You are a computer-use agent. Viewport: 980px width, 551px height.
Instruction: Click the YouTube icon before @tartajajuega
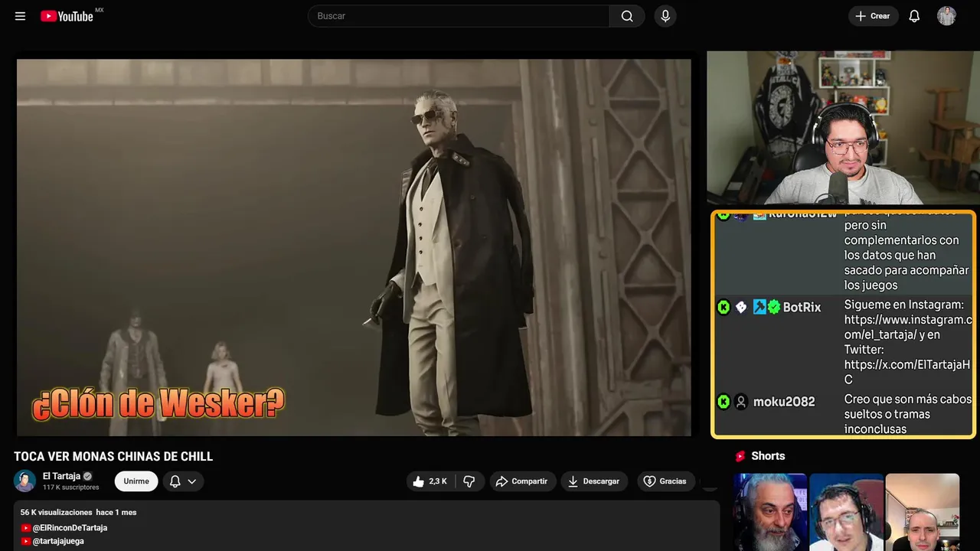[x=26, y=541]
